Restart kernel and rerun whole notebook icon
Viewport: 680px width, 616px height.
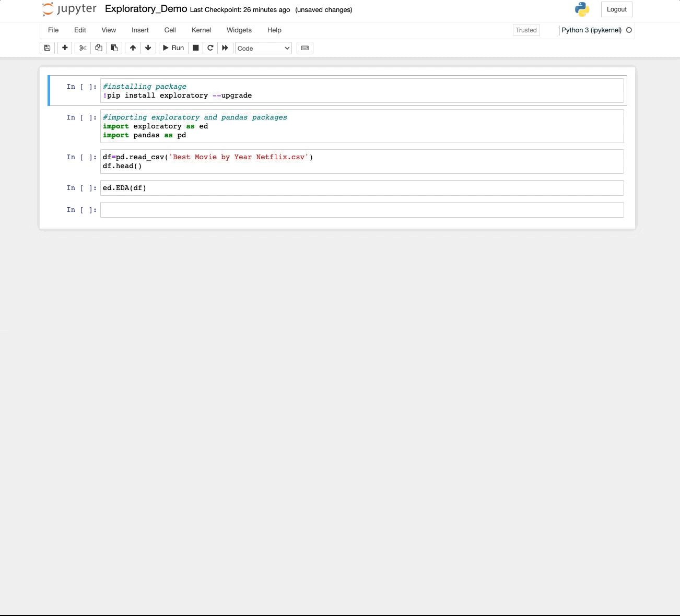tap(225, 48)
